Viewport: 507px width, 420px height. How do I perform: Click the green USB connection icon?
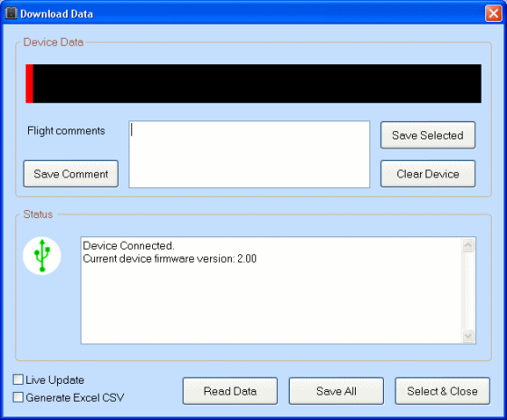(42, 256)
